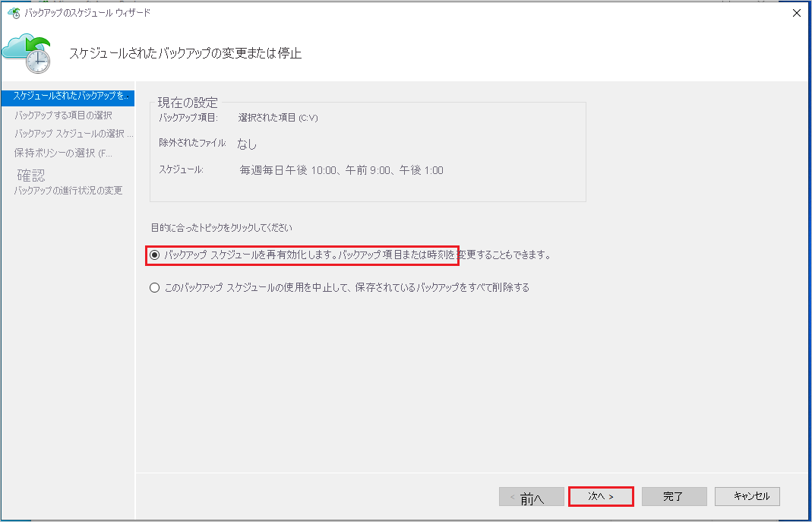The width and height of the screenshot is (812, 522).
Task: Click the 目的に合ったトピックをクリックしてください instruction
Action: (x=221, y=228)
